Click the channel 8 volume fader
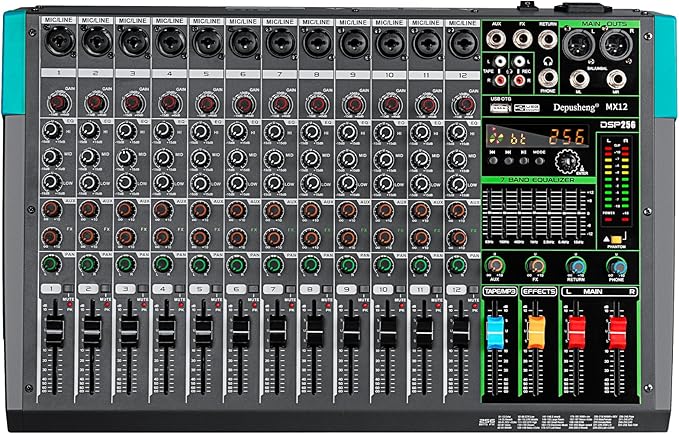 314,332
